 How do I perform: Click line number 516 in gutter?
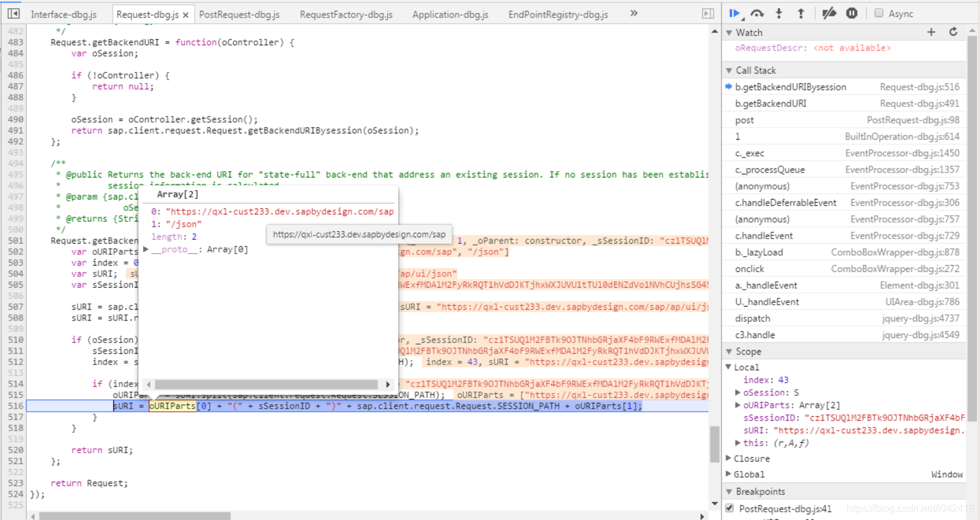click(x=16, y=406)
